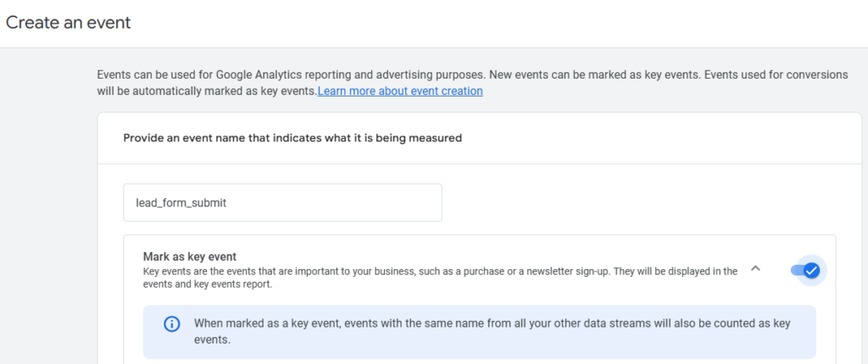Click the blue info icon in notice
Screen dimensions: 868x364
tap(172, 323)
